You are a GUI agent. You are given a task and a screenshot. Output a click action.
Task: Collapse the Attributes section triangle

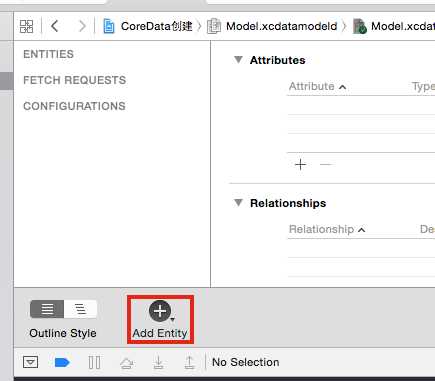click(238, 60)
